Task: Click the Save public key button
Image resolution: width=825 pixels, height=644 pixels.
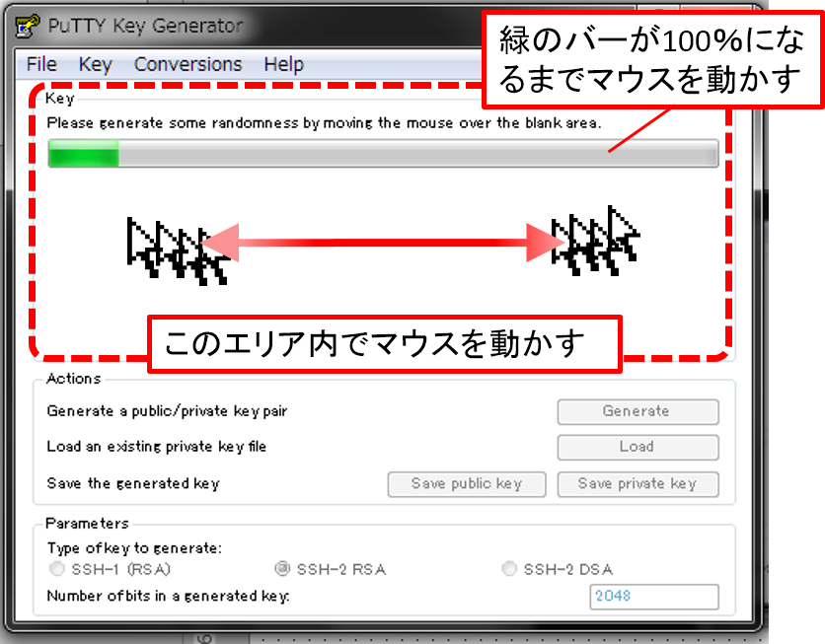Action: (x=467, y=484)
